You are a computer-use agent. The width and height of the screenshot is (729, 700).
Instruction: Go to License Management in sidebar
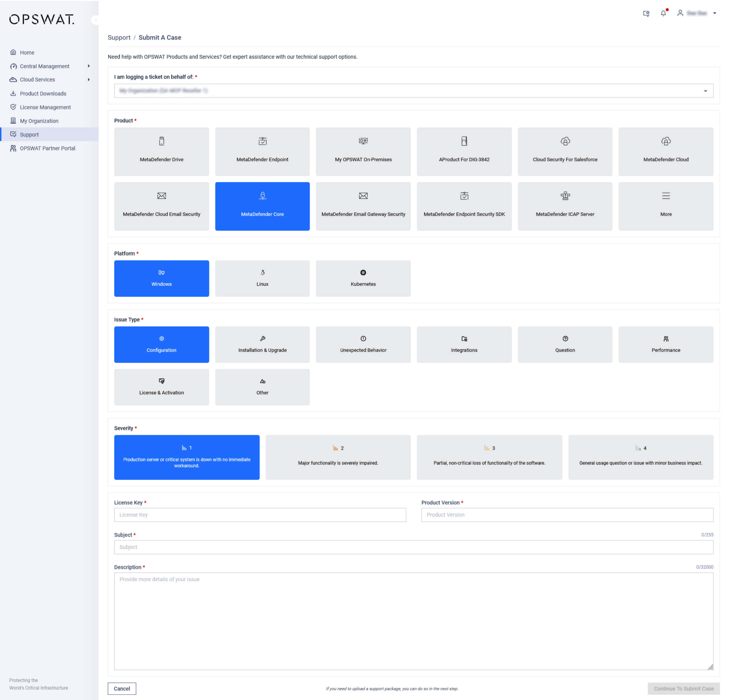45,107
